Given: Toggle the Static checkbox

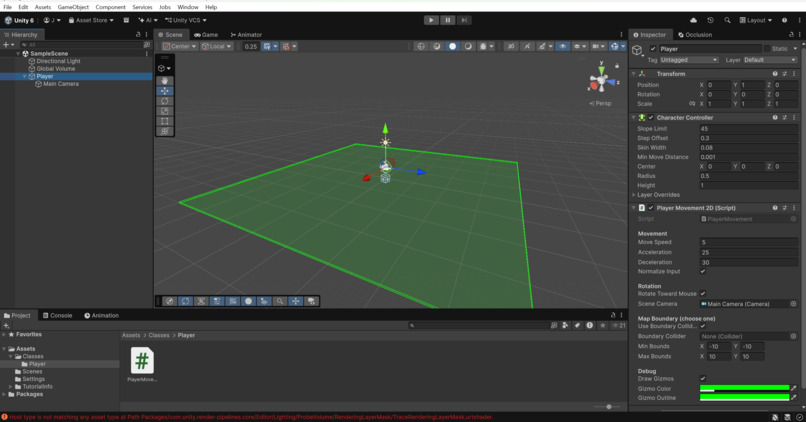Looking at the screenshot, I should (x=766, y=49).
